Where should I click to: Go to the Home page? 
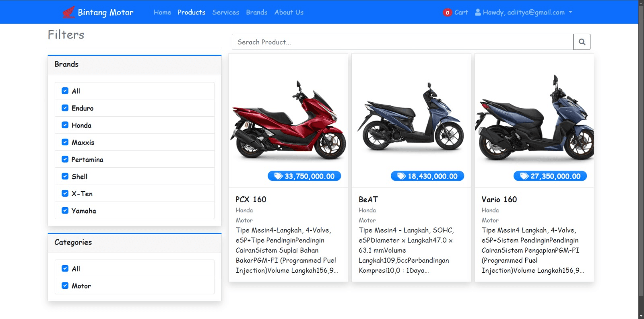click(162, 12)
